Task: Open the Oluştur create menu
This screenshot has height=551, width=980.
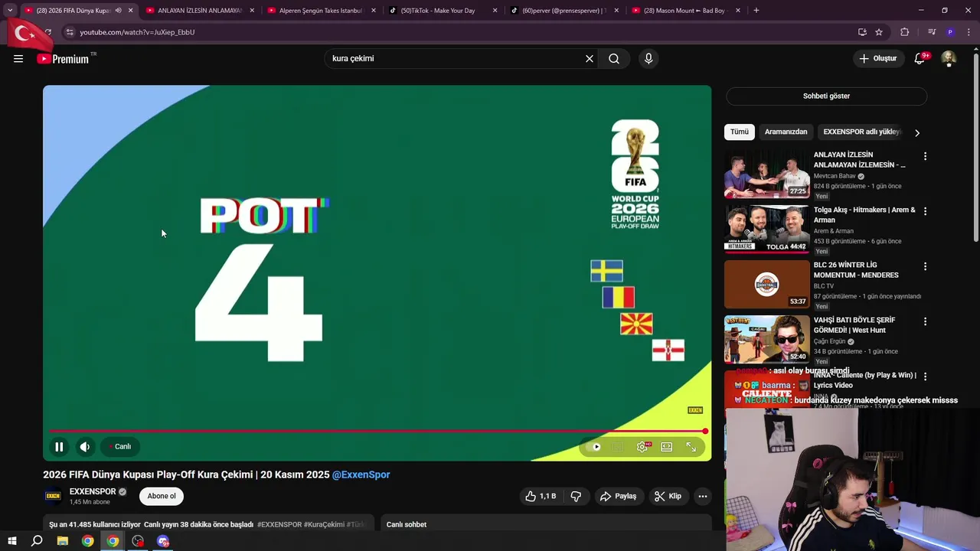Action: [877, 58]
